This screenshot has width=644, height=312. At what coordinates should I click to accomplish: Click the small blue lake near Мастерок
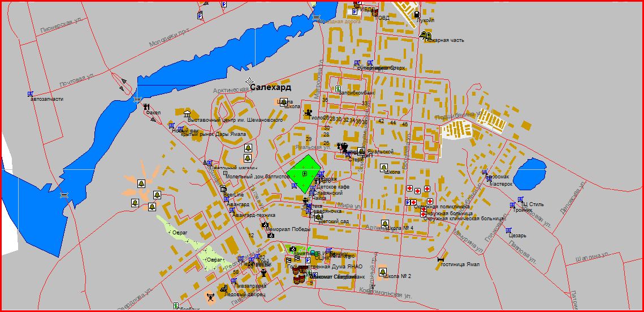point(530,174)
